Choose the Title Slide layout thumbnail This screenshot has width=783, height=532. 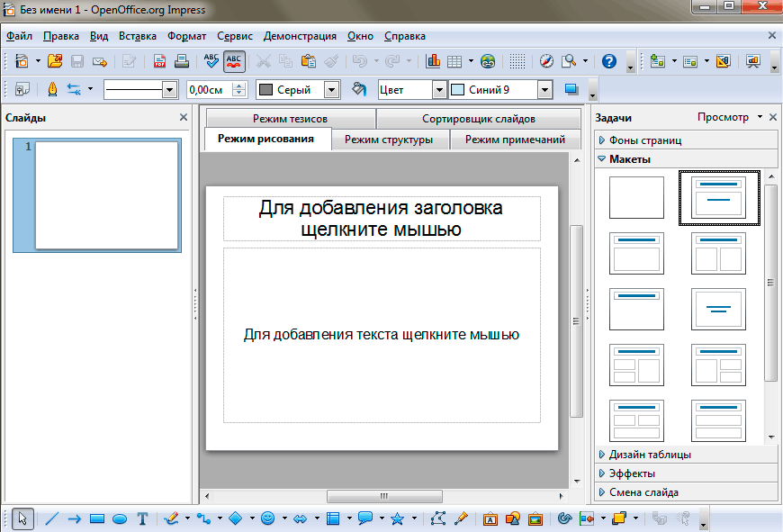(x=718, y=197)
